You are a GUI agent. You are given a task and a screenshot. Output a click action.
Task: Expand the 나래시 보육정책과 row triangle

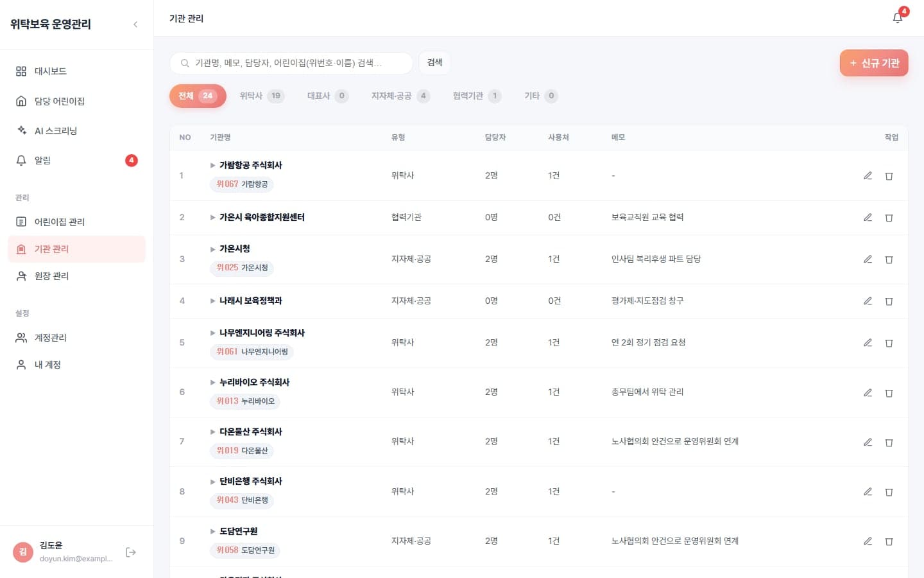tap(213, 301)
